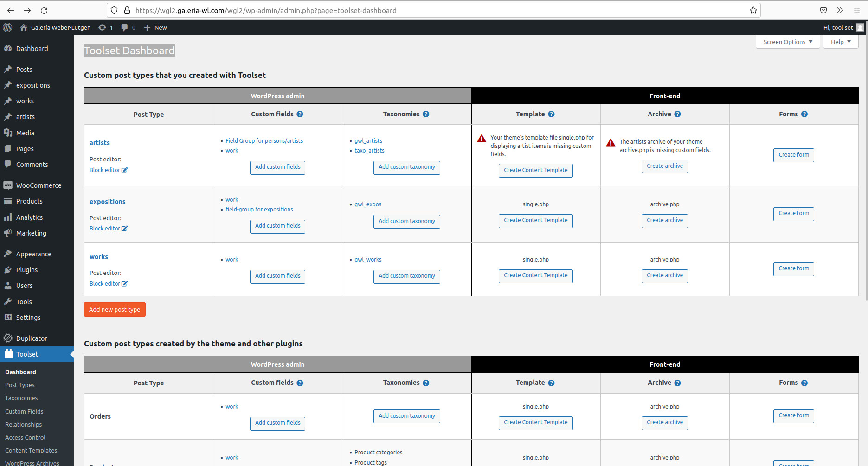868x466 pixels.
Task: Open Content Templates submenu item
Action: 31,450
